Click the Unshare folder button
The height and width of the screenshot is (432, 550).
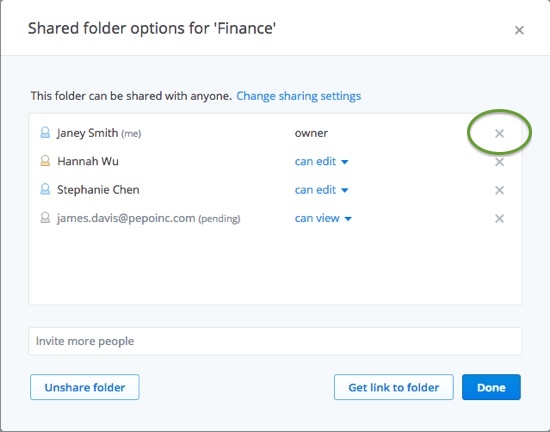click(85, 387)
